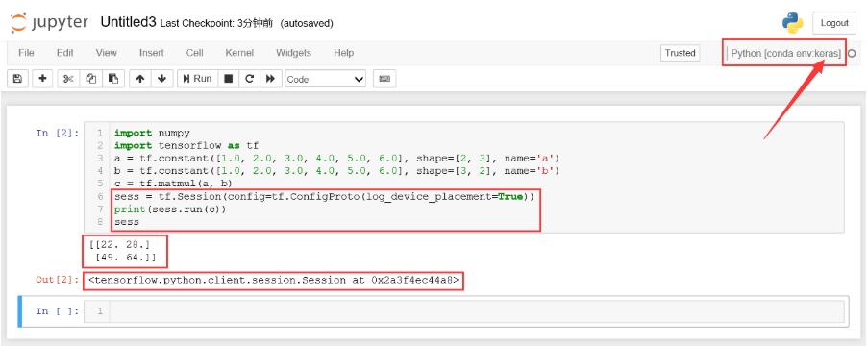Copy selected cells icon
The image size is (868, 346).
(91, 79)
